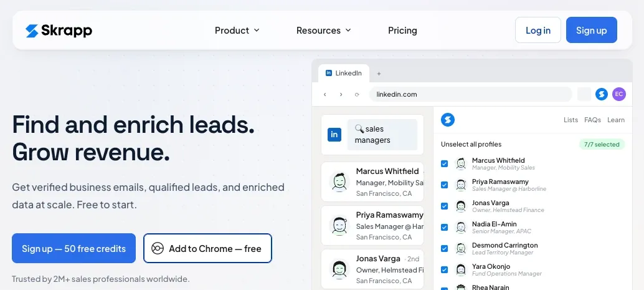This screenshot has width=644, height=290.
Task: Click Desmond Carrington avatar in extension list
Action: tap(461, 248)
